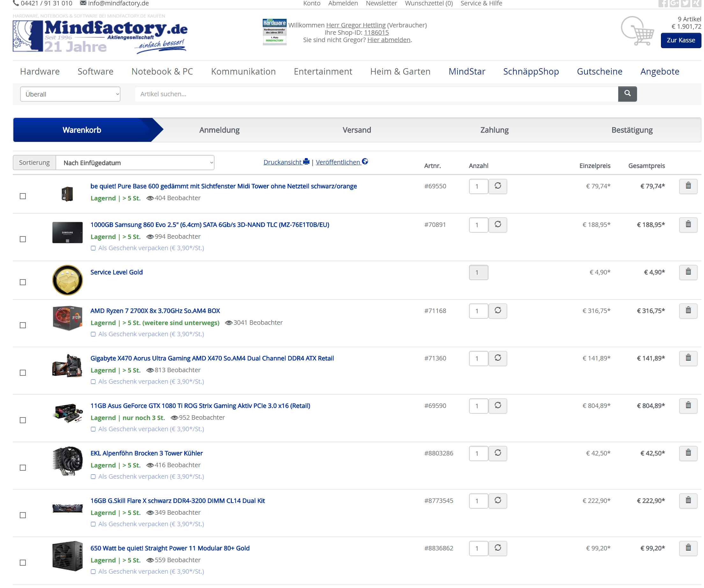
Task: Open the Facebook social icon
Action: click(x=663, y=4)
